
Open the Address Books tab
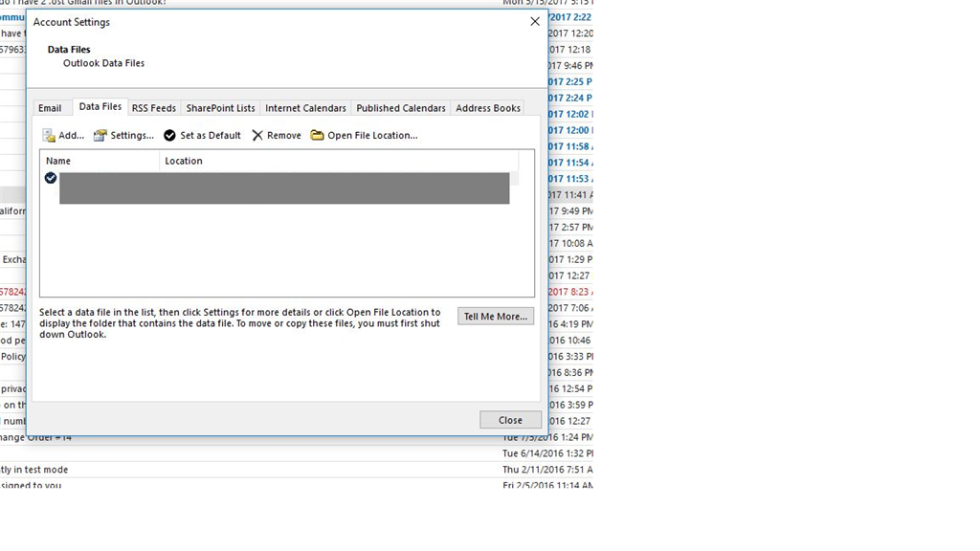click(488, 108)
